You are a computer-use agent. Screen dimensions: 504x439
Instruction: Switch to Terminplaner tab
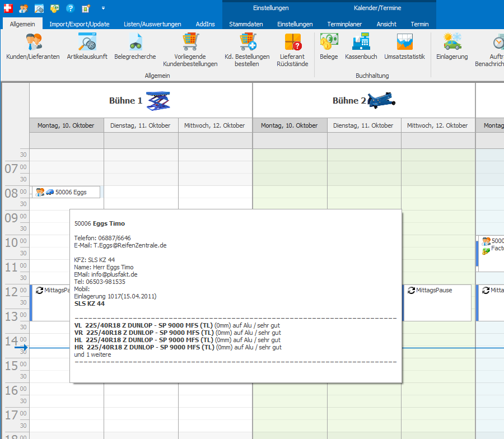pos(344,24)
